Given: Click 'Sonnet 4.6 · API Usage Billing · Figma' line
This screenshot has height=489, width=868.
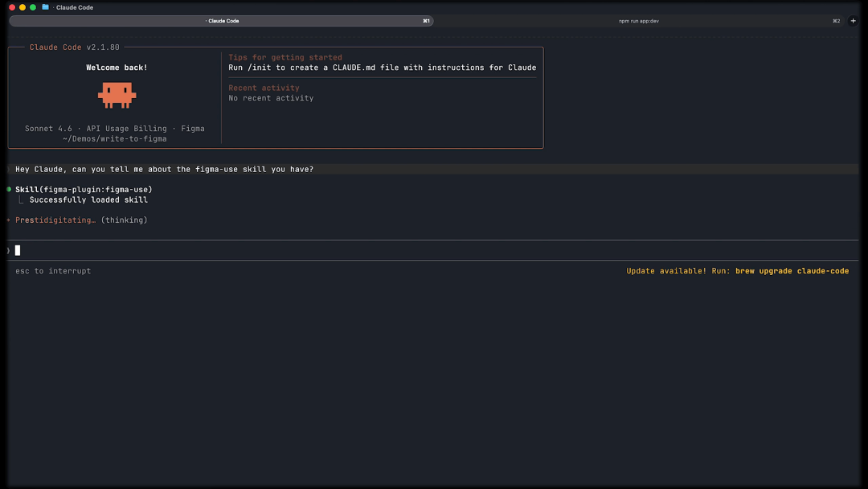Looking at the screenshot, I should [x=115, y=129].
